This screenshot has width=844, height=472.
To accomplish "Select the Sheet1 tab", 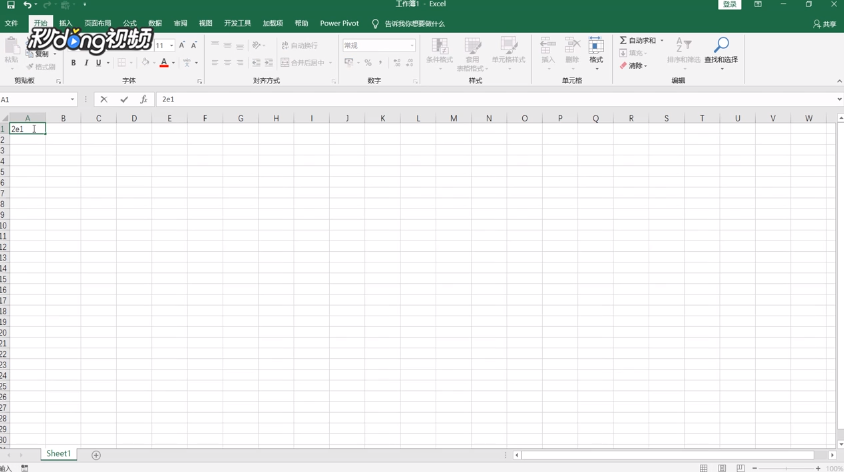I will [x=58, y=454].
